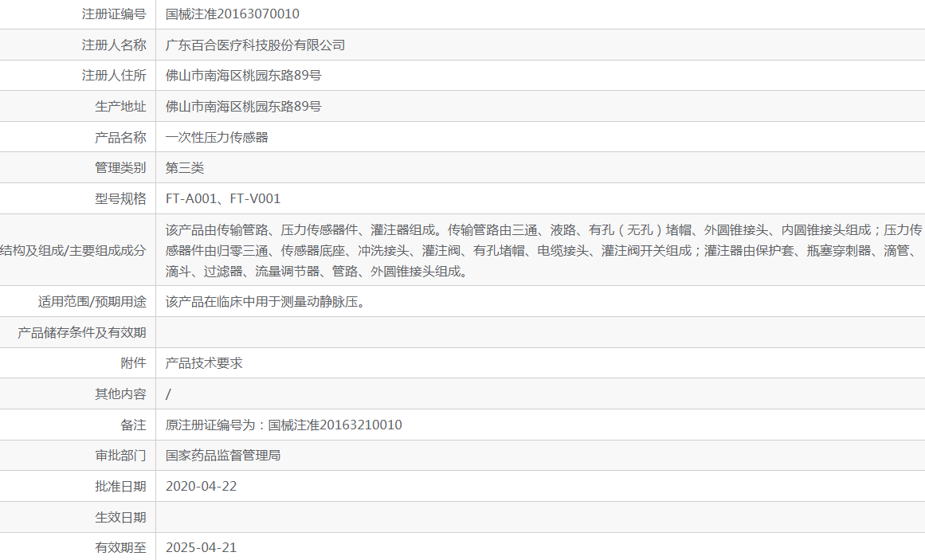Open the 产品技术要求 attachment text

[x=204, y=363]
